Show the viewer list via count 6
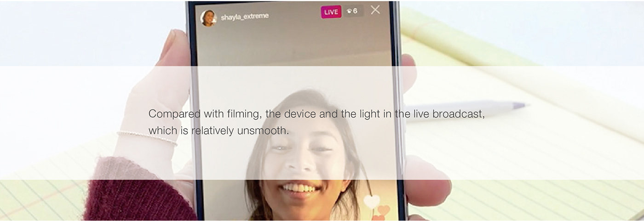The height and width of the screenshot is (221, 644). [x=356, y=11]
